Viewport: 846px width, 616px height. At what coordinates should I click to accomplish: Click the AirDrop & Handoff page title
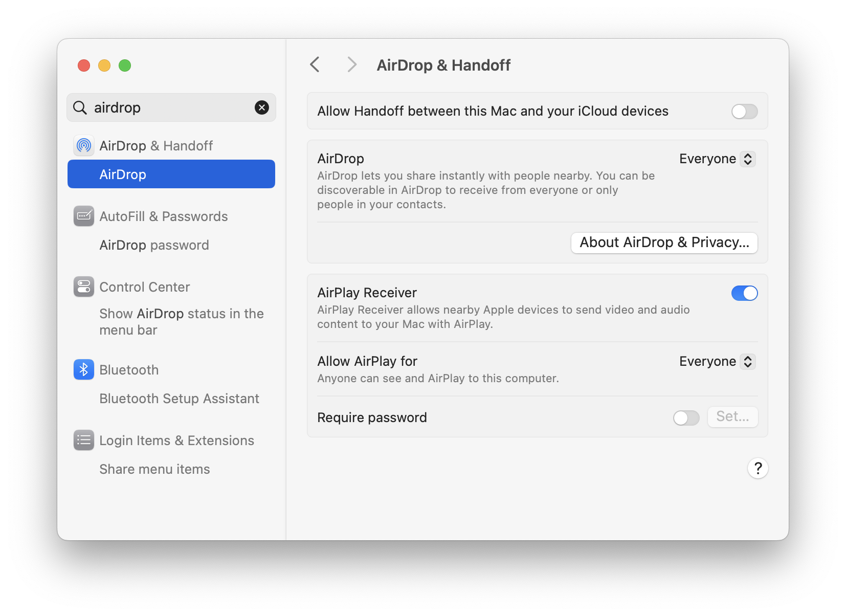point(443,65)
